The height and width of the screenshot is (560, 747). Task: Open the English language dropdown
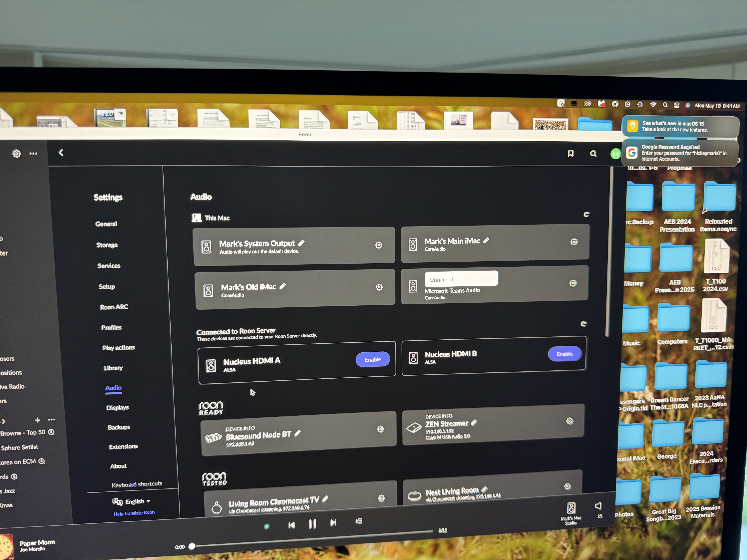pos(131,502)
